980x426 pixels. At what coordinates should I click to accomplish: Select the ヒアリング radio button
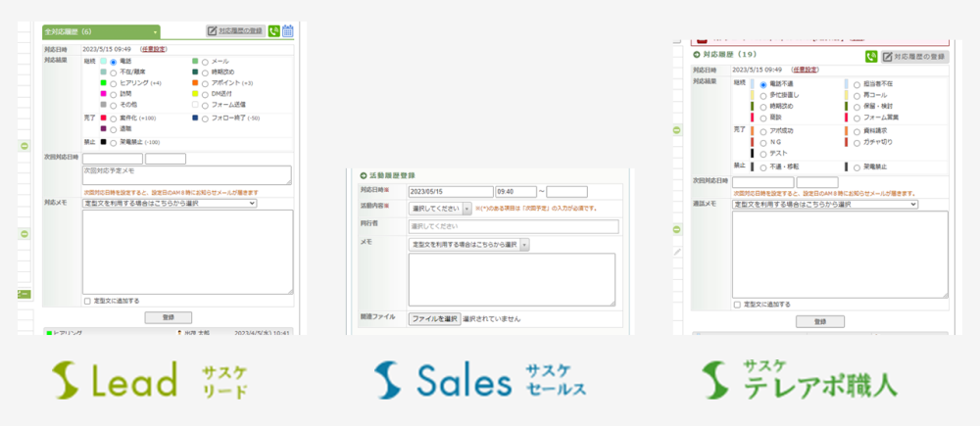tap(114, 83)
